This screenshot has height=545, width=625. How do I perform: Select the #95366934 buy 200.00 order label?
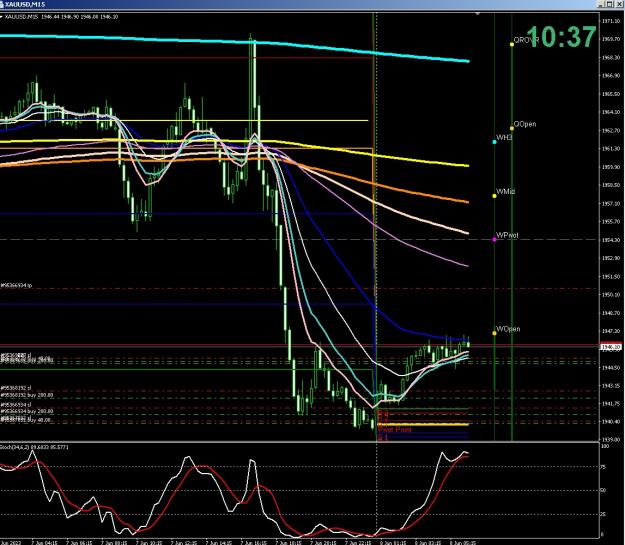[27, 411]
